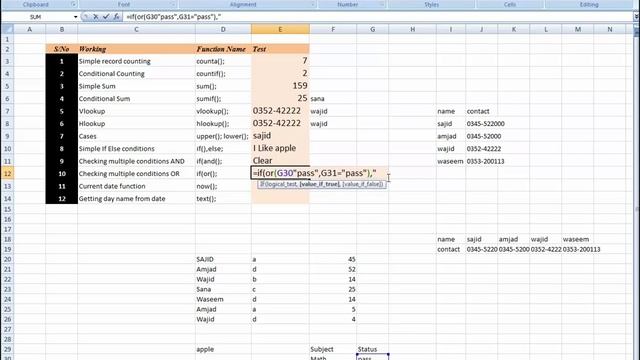The image size is (640, 360).
Task: Cancel the formula entry with the X icon
Action: coord(96,17)
